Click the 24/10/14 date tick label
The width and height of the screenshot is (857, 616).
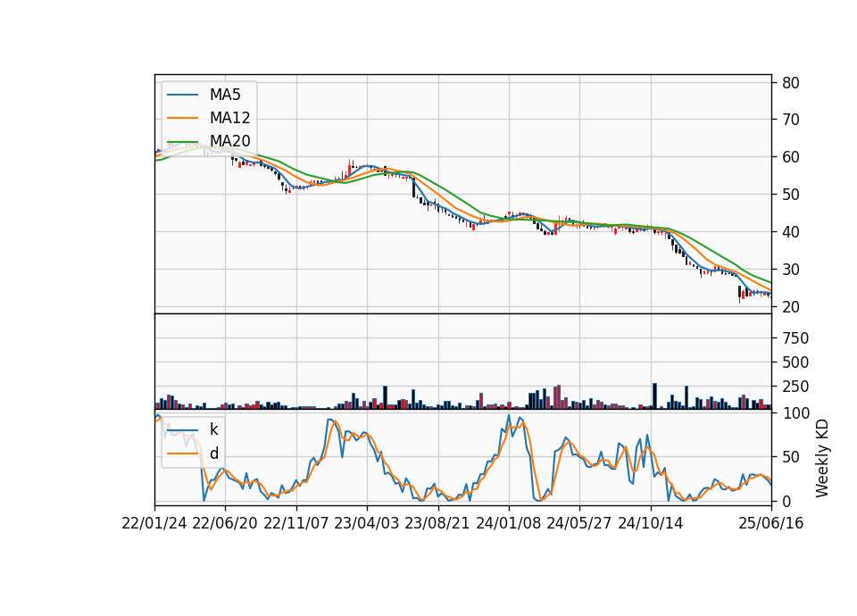click(651, 523)
